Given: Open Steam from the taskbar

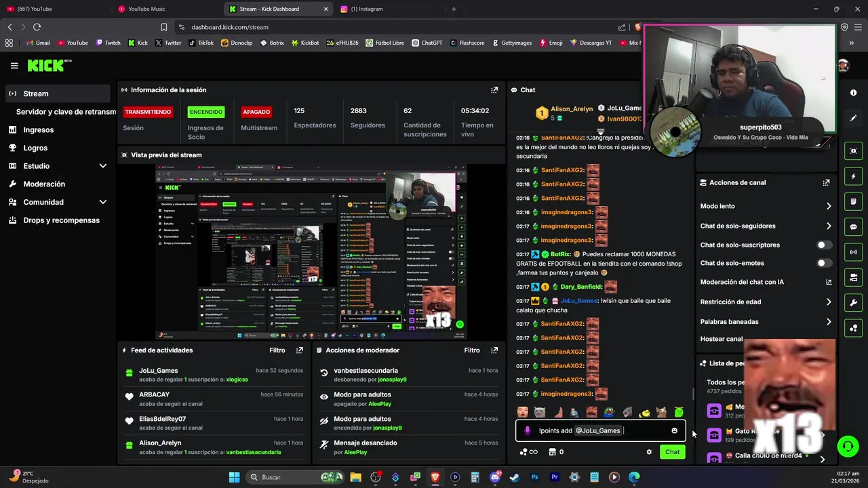Looking at the screenshot, I should (515, 477).
